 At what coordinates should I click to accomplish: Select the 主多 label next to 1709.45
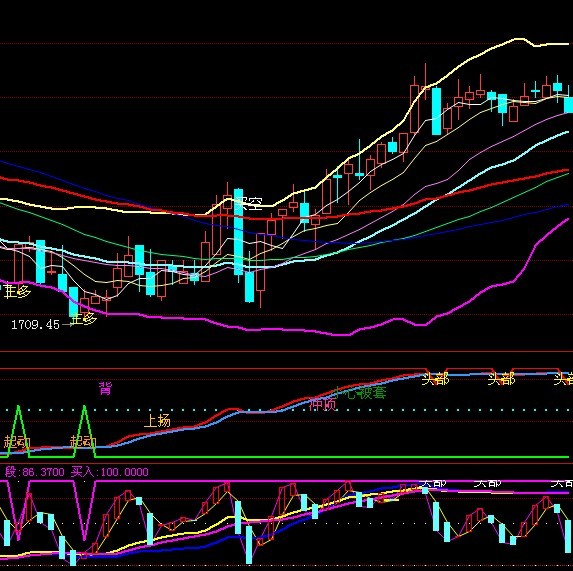point(84,319)
